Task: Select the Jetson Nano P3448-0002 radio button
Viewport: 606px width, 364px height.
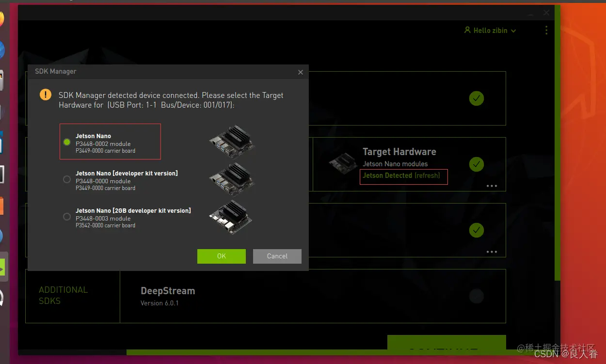Action: [x=67, y=142]
